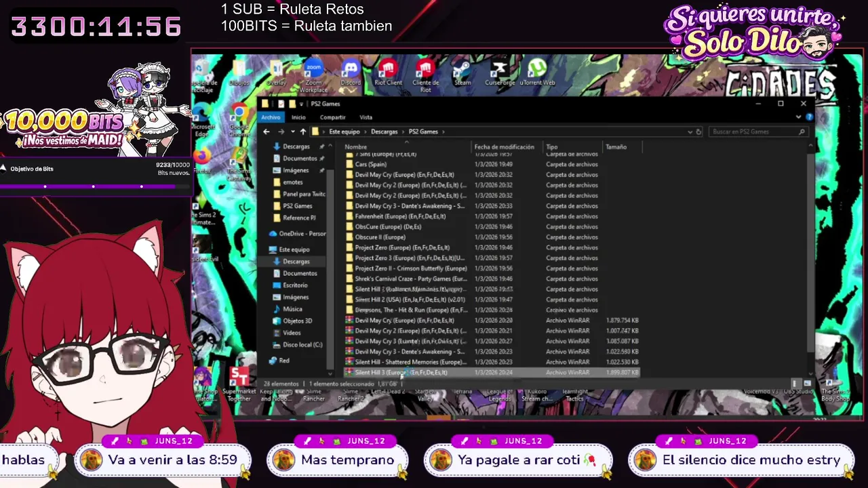Switch to details view in status bar
The image size is (868, 488).
click(795, 384)
